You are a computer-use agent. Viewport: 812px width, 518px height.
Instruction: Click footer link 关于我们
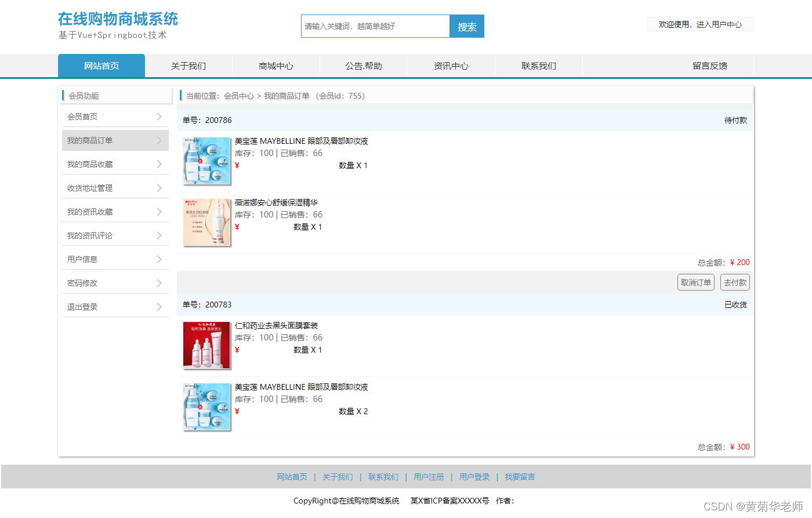(x=338, y=477)
